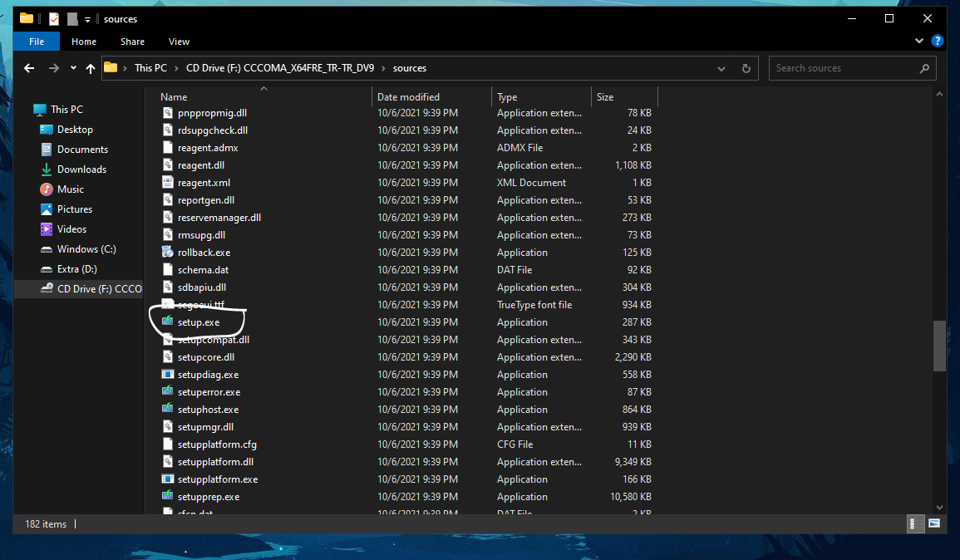Open the File menu tab
This screenshot has width=960, height=560.
[x=37, y=42]
